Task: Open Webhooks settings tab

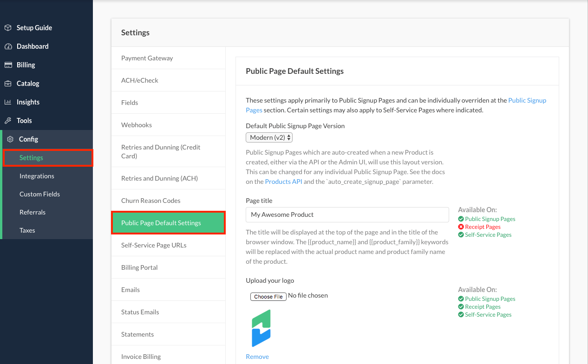Action: click(x=168, y=125)
